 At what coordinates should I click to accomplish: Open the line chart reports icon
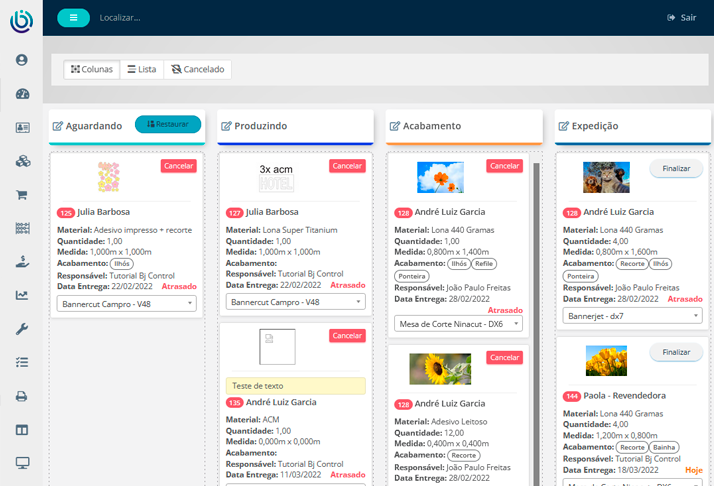(x=21, y=295)
